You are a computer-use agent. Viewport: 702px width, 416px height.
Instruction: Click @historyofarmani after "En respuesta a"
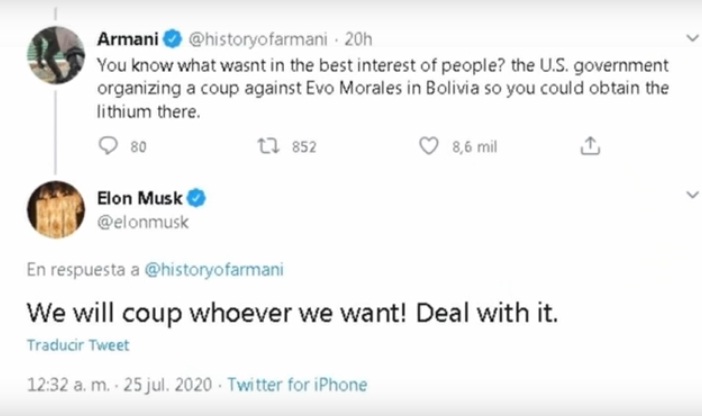tap(216, 268)
